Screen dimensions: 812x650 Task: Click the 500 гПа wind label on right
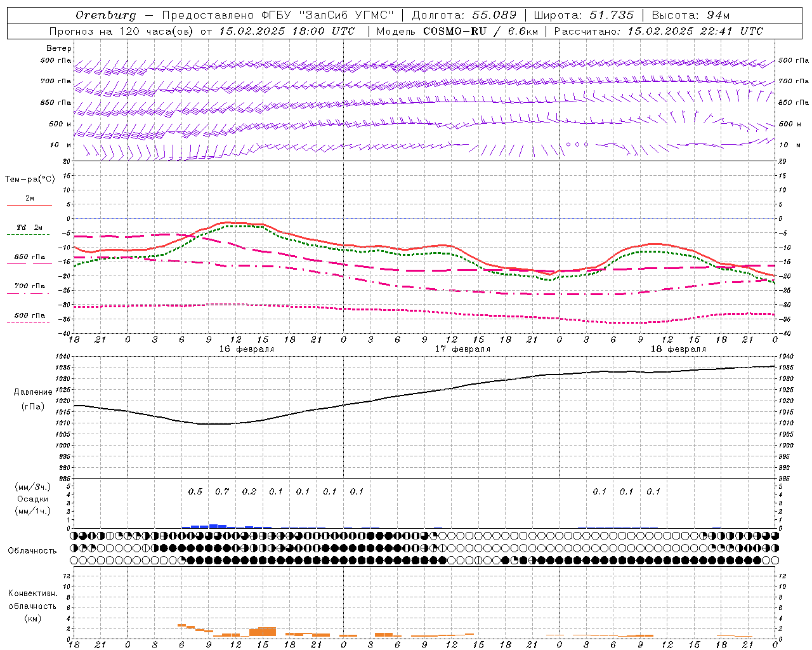click(794, 60)
